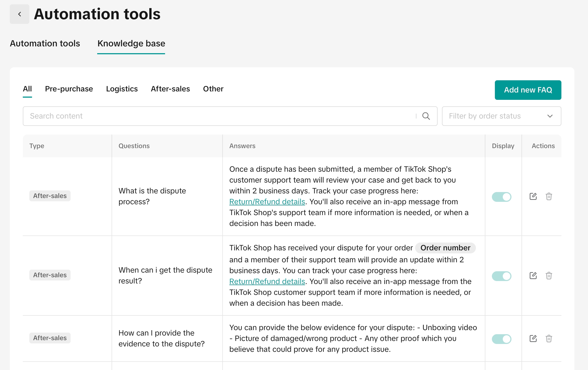Open Return/Refund details link in first answer
This screenshot has width=588, height=370.
[267, 202]
